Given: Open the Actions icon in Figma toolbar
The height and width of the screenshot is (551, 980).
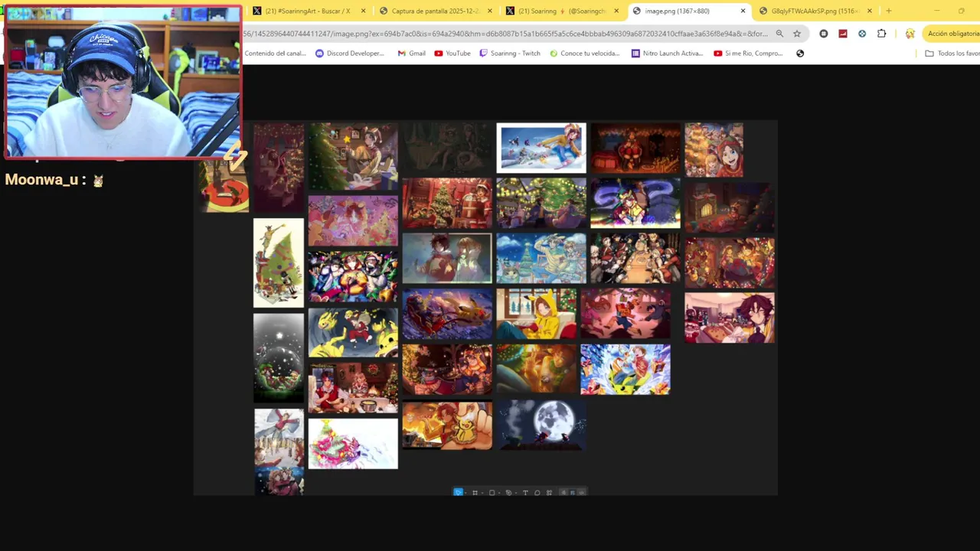Looking at the screenshot, I should (x=549, y=492).
